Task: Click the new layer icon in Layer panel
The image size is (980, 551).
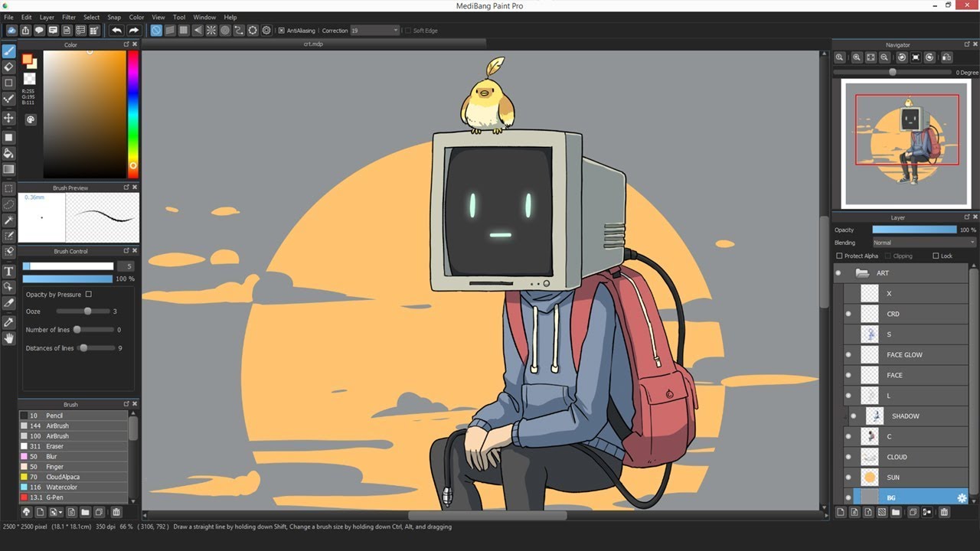Action: (x=841, y=512)
